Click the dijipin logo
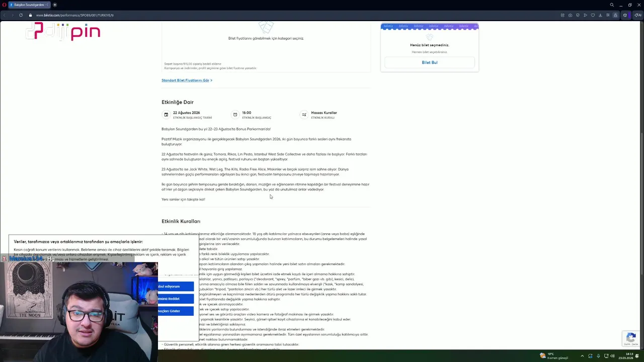Screen dimensions: 644x362 [x=63, y=32]
